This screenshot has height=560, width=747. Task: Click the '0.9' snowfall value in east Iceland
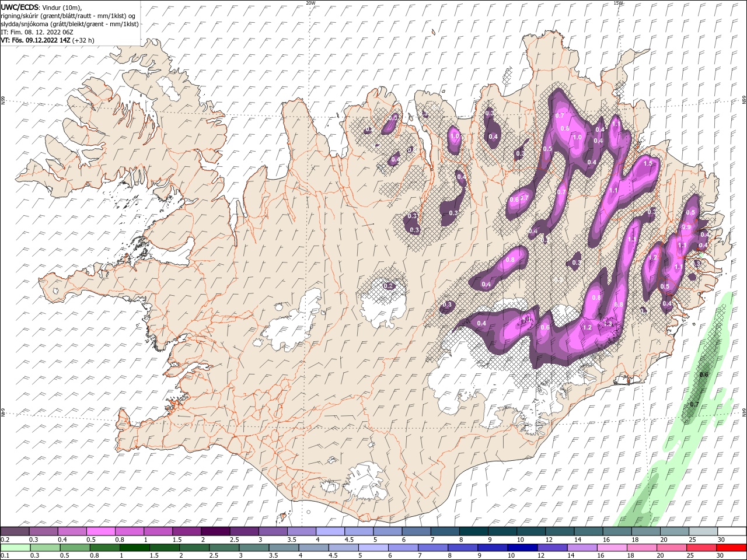687,227
